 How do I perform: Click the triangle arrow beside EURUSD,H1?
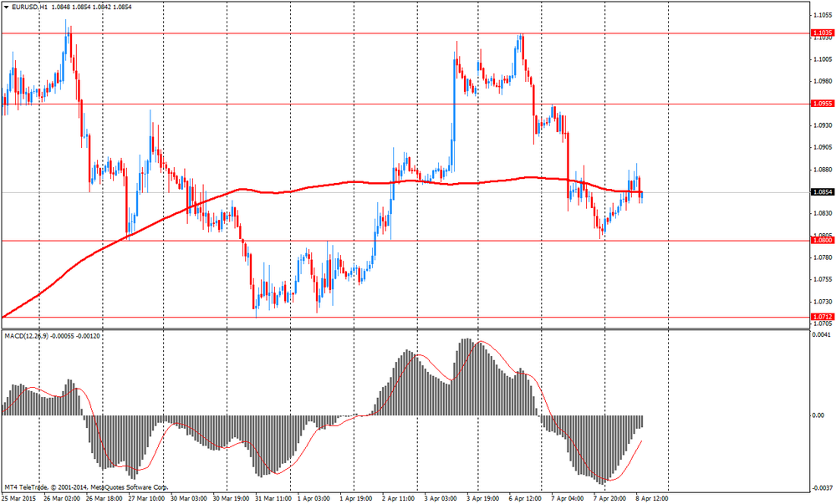(5, 7)
